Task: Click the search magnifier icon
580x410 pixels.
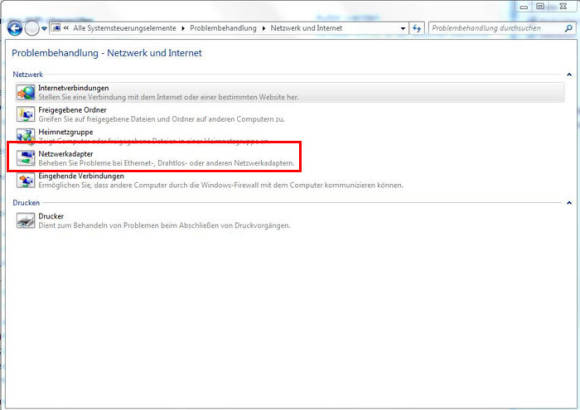Action: 569,28
